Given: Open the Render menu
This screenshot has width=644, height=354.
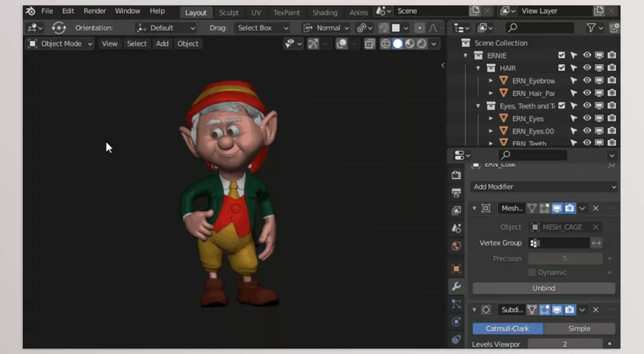Looking at the screenshot, I should click(x=95, y=11).
